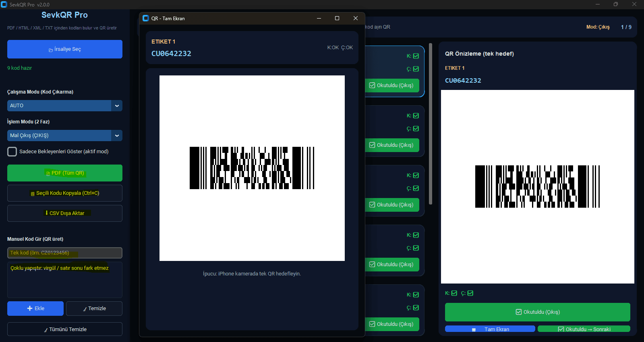Image resolution: width=644 pixels, height=342 pixels.
Task: Click the large green Okutuldu (Çıkış) button
Action: 537,312
